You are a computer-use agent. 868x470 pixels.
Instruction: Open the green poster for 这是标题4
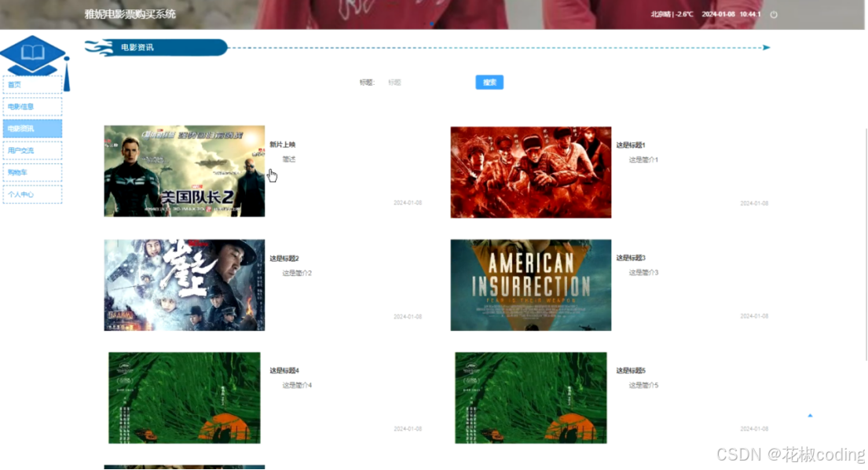185,398
